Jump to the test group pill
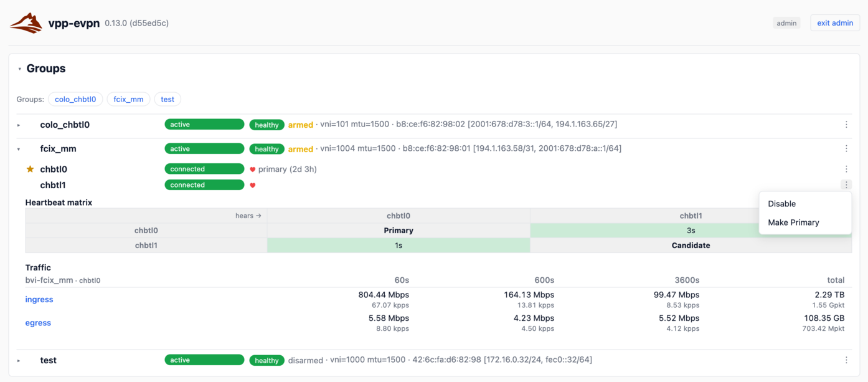 click(167, 99)
